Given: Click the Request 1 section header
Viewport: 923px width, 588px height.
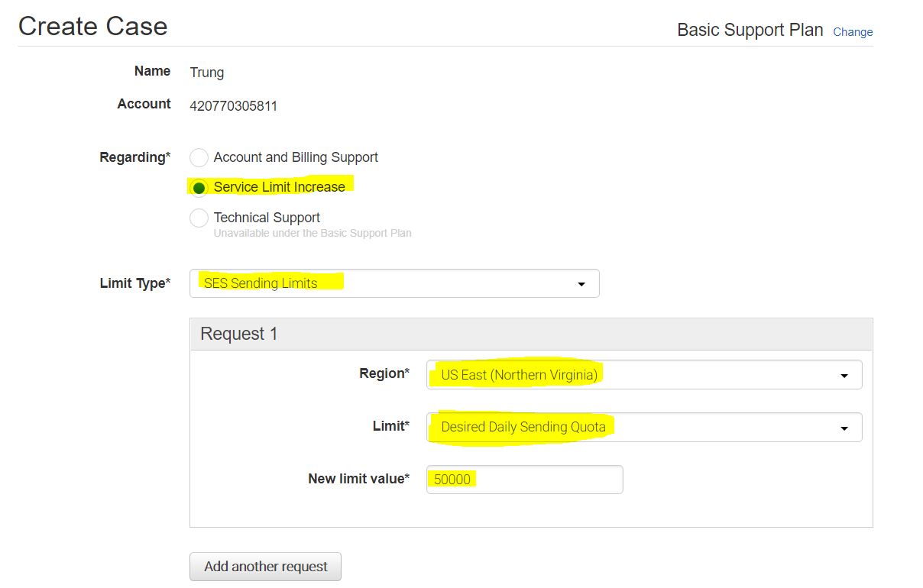Looking at the screenshot, I should coord(239,334).
